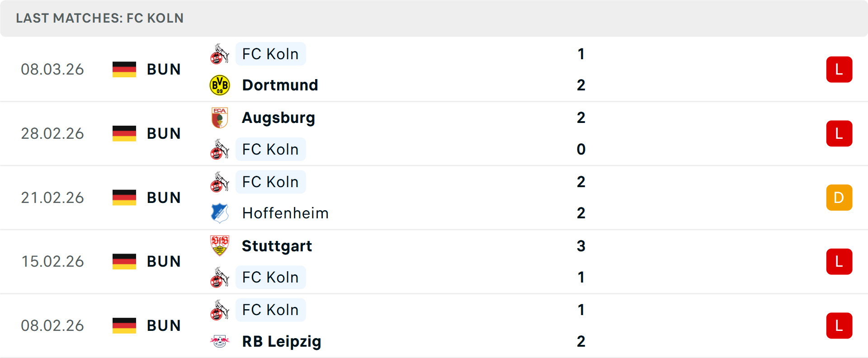The width and height of the screenshot is (868, 358).
Task: Open the Augsburg team link
Action: point(278,118)
